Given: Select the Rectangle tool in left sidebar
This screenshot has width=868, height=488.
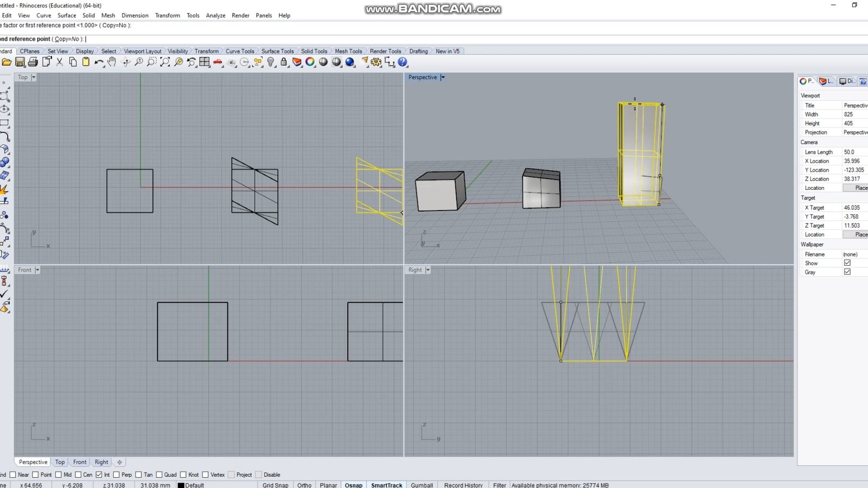Looking at the screenshot, I should [x=5, y=124].
